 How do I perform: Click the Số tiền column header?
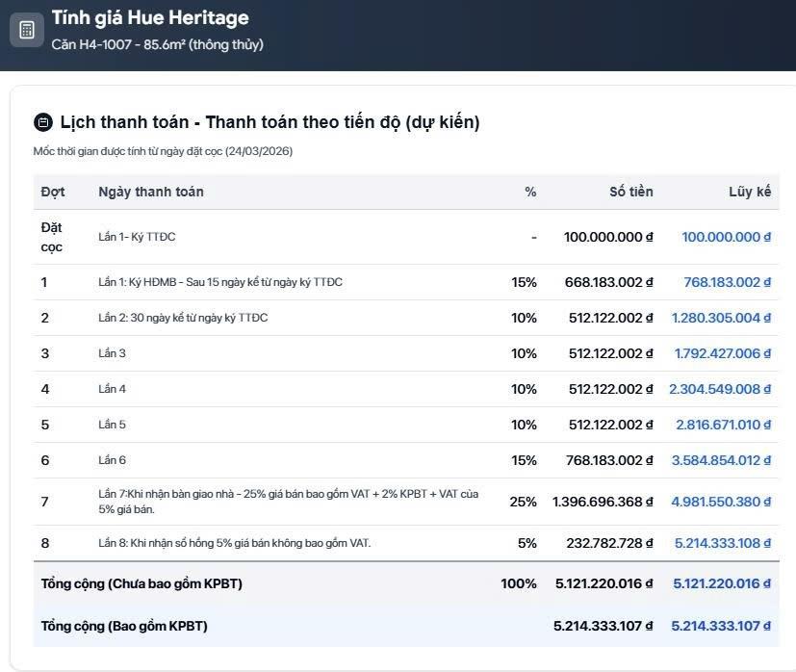(630, 192)
